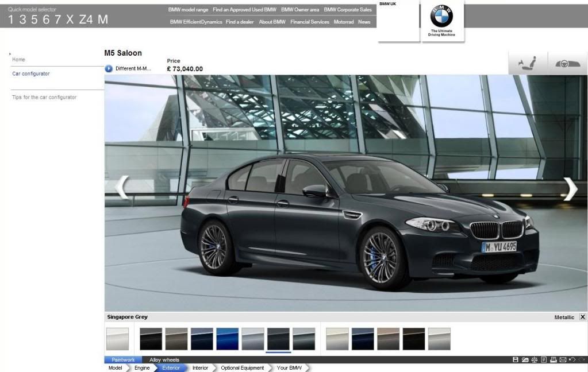Click the print icon in bottom toolbar
The height and width of the screenshot is (372, 588).
(553, 359)
